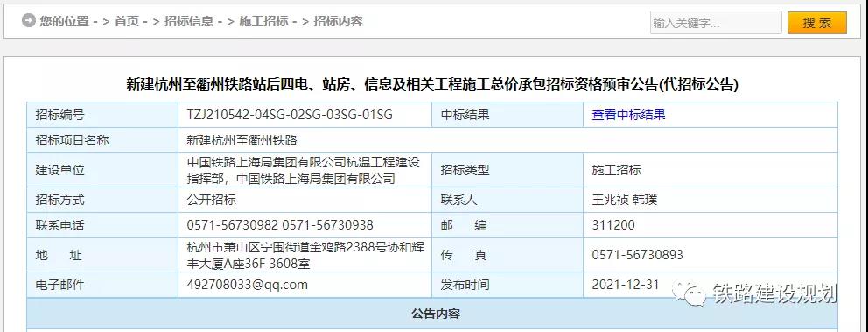Select the 施工招标 type value cell

tap(710, 170)
